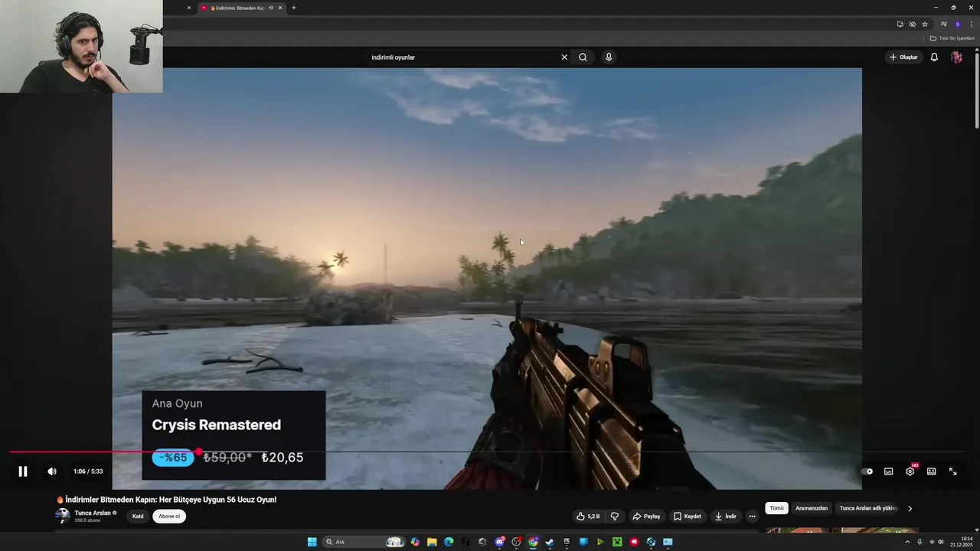Select the Tümü filter chip
Image resolution: width=980 pixels, height=551 pixels.
click(x=776, y=508)
